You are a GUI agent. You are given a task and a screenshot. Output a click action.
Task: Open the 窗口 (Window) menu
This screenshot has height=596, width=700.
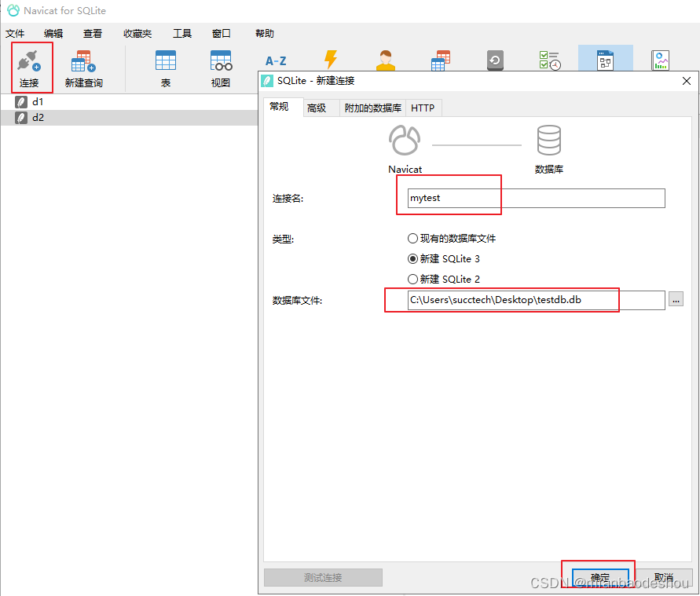tap(221, 34)
